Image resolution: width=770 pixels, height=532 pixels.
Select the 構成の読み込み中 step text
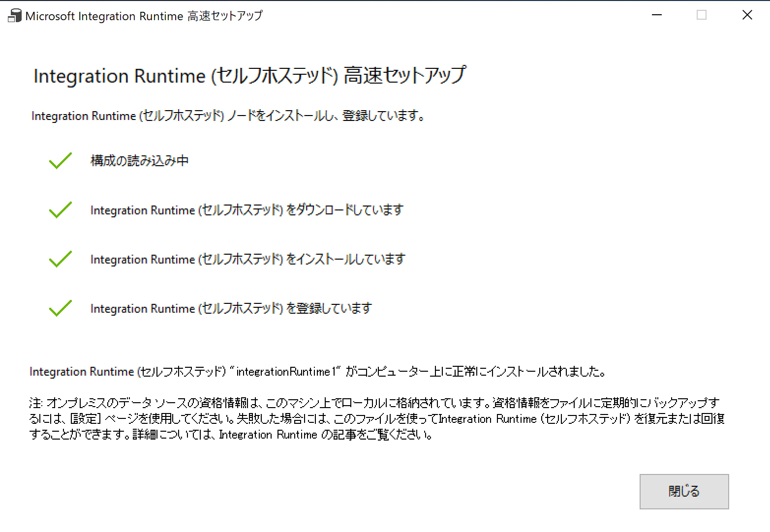[x=140, y=161]
